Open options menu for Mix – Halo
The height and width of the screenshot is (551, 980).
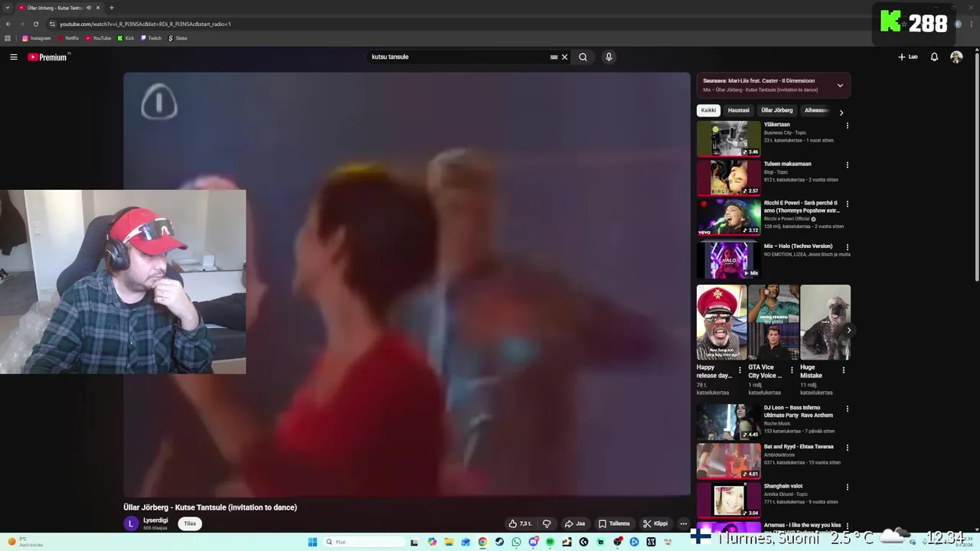847,247
